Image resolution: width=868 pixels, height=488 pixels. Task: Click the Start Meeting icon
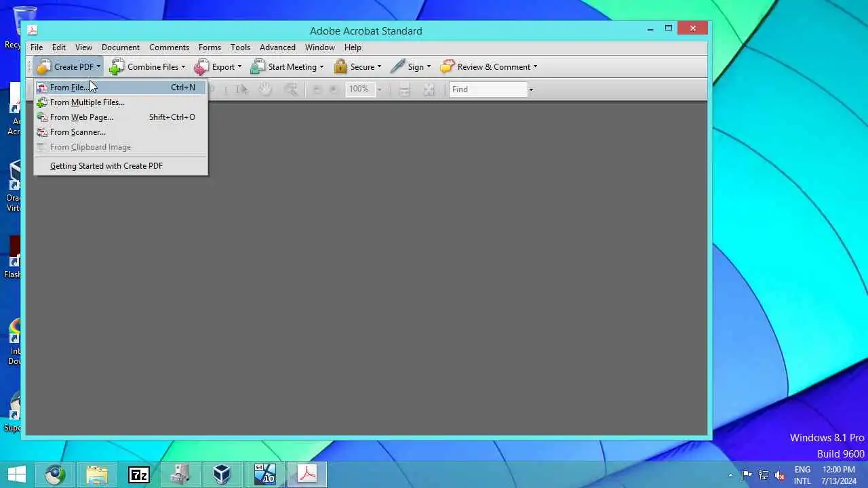point(258,66)
